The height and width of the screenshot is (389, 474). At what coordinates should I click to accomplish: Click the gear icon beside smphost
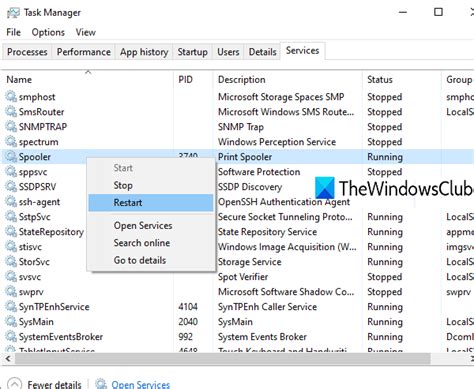pos(11,97)
